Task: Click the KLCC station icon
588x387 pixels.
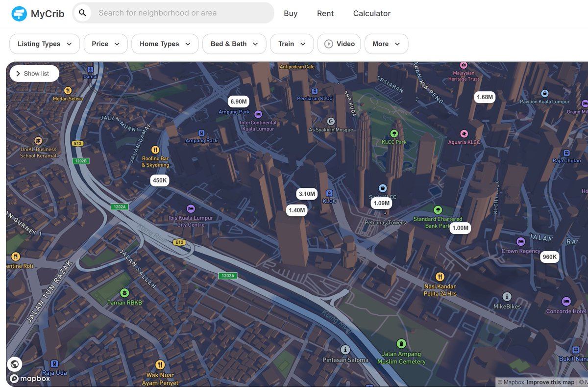Action: [x=329, y=193]
